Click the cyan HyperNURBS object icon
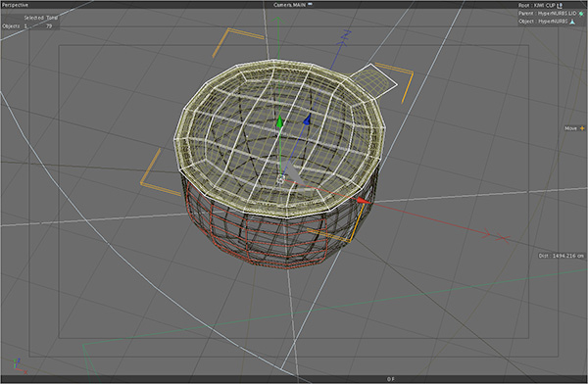 tap(572, 22)
